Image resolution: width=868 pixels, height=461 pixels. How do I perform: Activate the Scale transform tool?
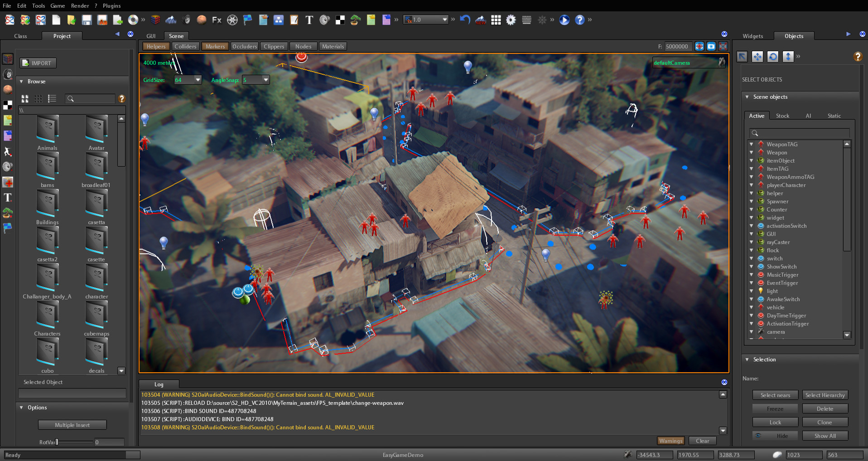788,57
